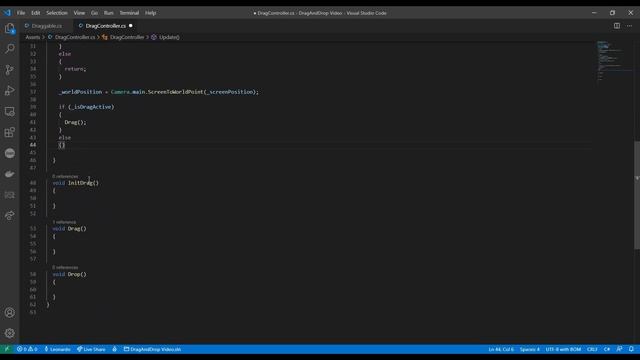This screenshot has height=360, width=640.
Task: Open the Go menu
Action: click(94, 13)
